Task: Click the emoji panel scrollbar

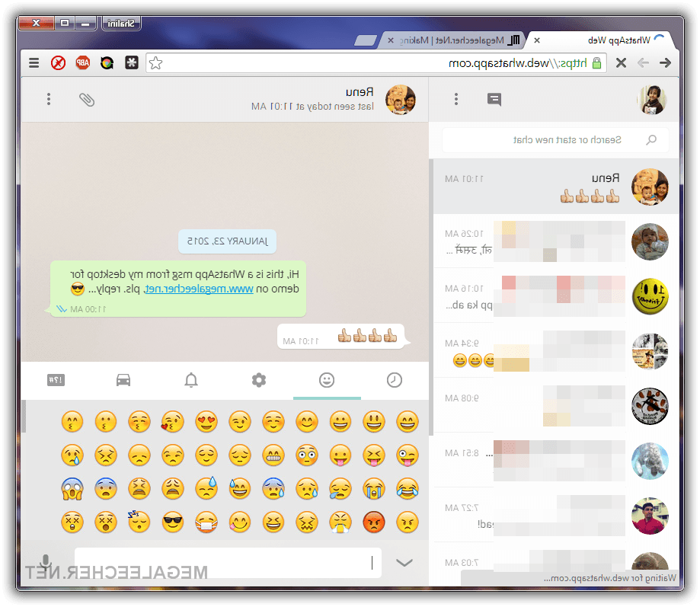Action: tap(23, 417)
